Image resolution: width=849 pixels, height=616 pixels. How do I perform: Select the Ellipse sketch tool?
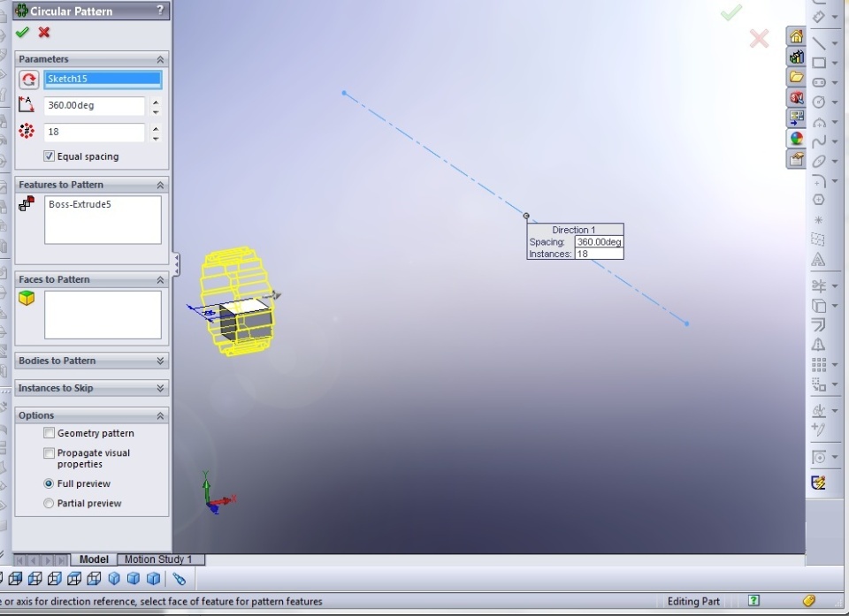click(819, 162)
